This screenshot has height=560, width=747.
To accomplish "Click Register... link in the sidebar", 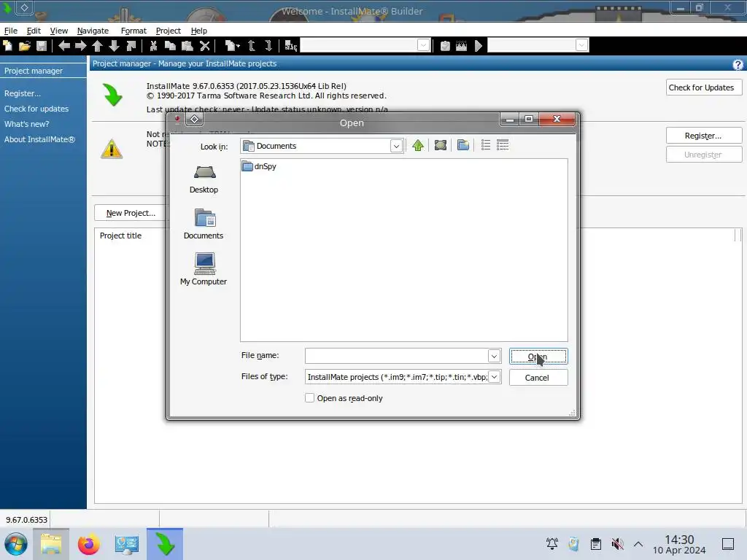I will (23, 93).
